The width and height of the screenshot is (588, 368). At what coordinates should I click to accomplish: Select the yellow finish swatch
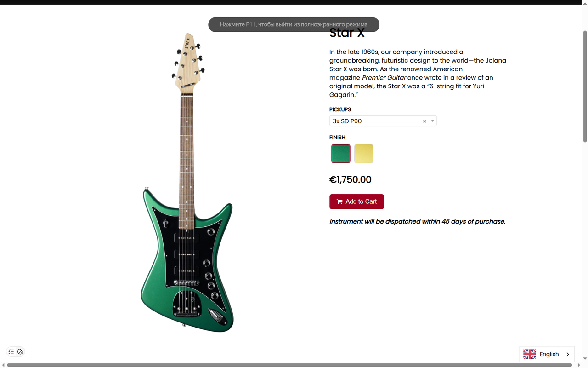364,154
